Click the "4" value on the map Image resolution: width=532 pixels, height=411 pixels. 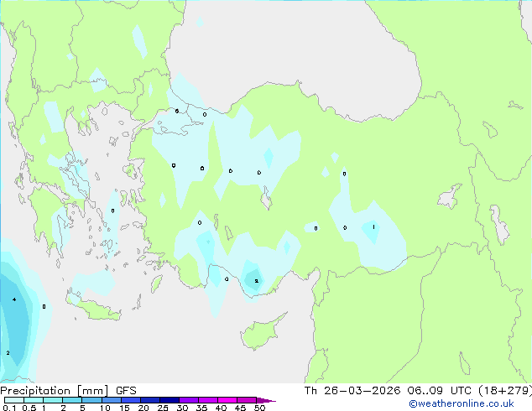[14, 299]
